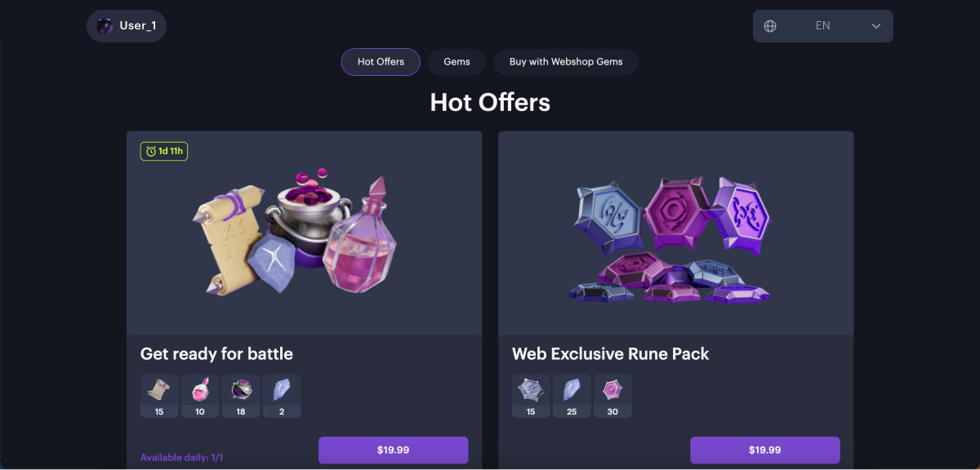
Task: Click the pink rune icon with quantity 30
Action: point(612,390)
